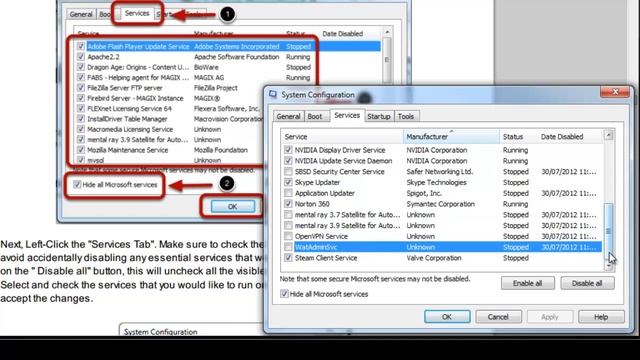
Task: Click scroll up arrow in background services list
Action: 387,32
